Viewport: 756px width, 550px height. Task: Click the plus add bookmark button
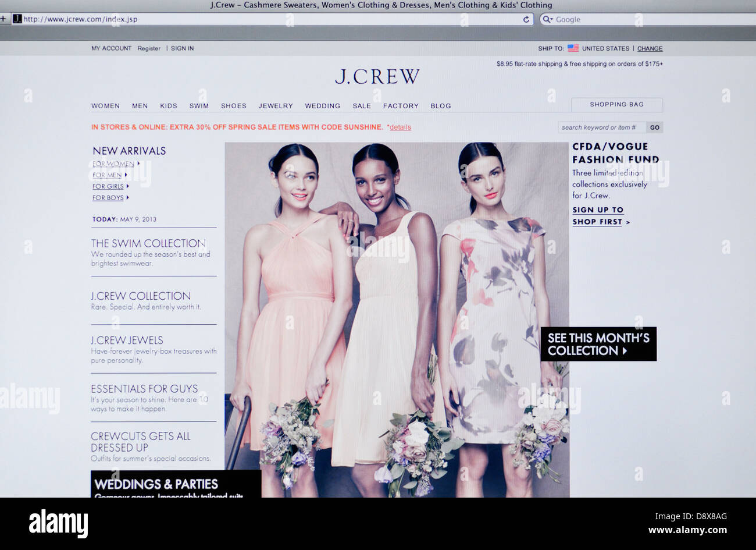[3, 19]
